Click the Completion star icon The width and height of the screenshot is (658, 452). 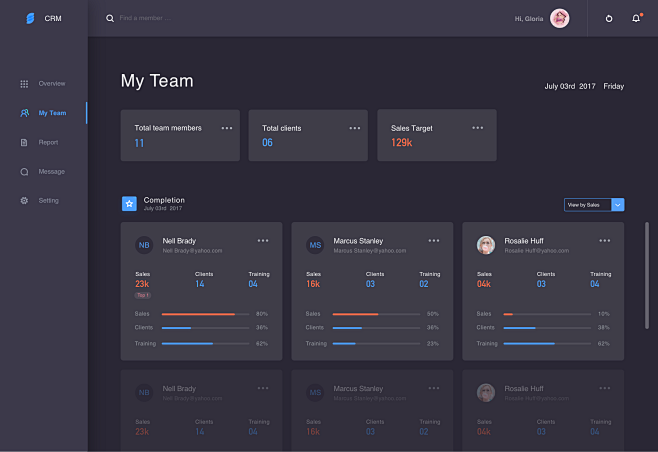[129, 204]
